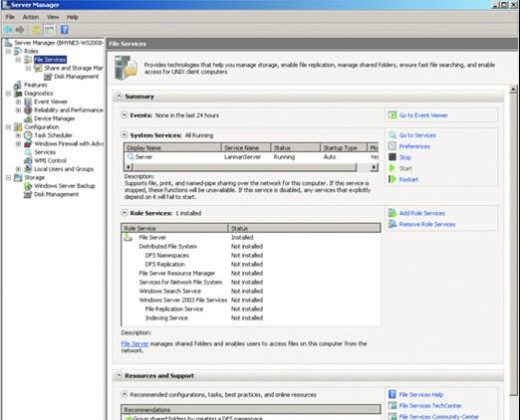The height and width of the screenshot is (420, 520).
Task: Click the Remove Role Services icon
Action: point(392,224)
